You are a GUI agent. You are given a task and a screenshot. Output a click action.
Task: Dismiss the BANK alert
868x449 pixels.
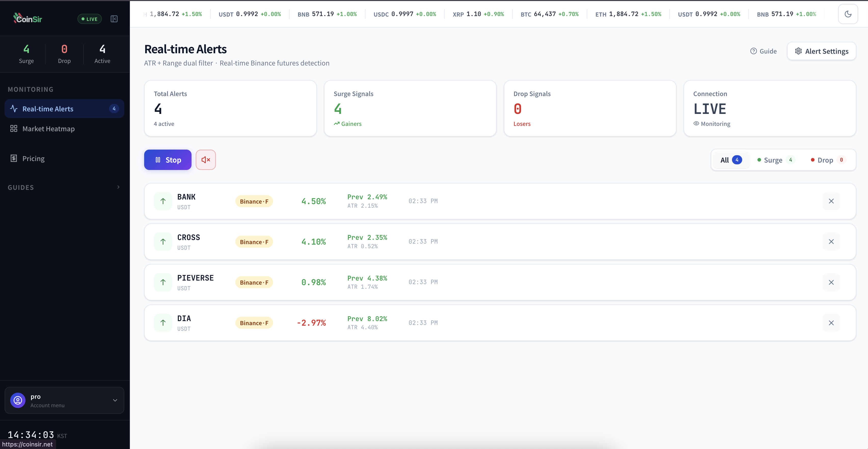[831, 201]
